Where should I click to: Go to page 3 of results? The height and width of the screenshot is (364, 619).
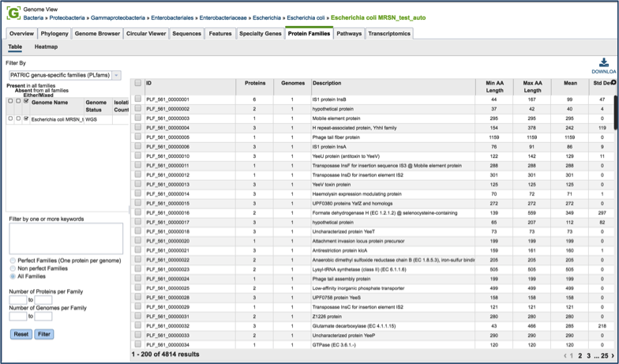pyautogui.click(x=589, y=355)
